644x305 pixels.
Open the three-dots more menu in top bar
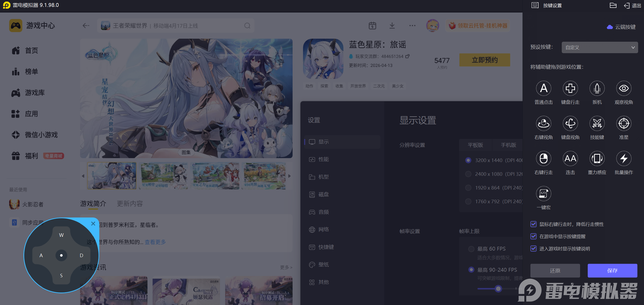(x=412, y=26)
